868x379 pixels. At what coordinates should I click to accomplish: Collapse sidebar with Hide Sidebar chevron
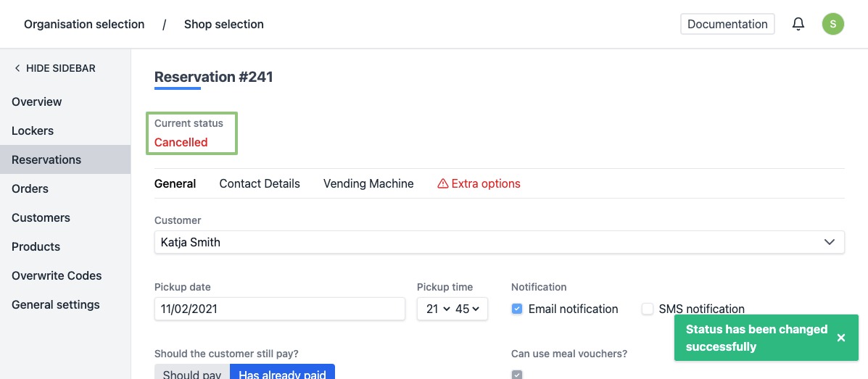coord(17,68)
